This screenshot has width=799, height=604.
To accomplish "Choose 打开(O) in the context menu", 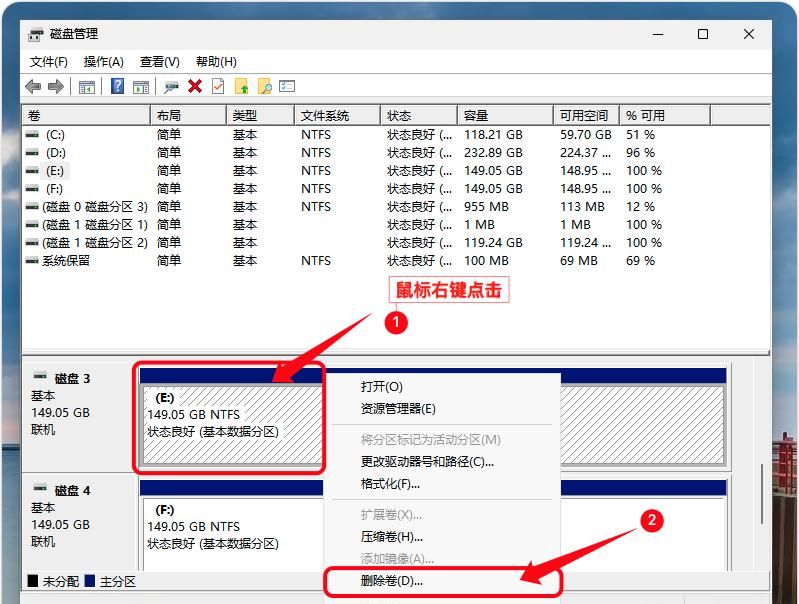I will click(x=442, y=386).
